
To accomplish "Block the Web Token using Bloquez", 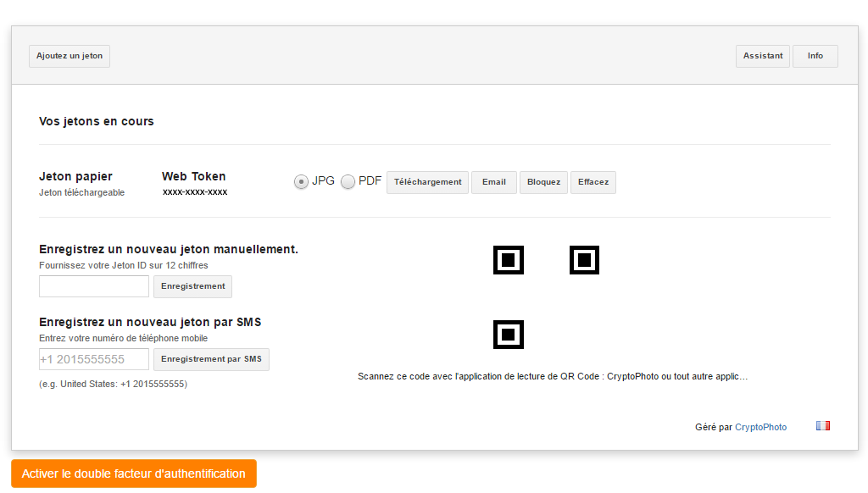I will pos(543,181).
